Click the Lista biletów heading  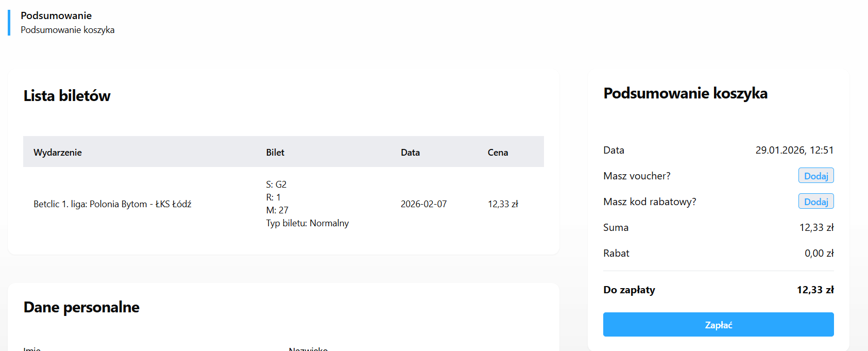[67, 96]
